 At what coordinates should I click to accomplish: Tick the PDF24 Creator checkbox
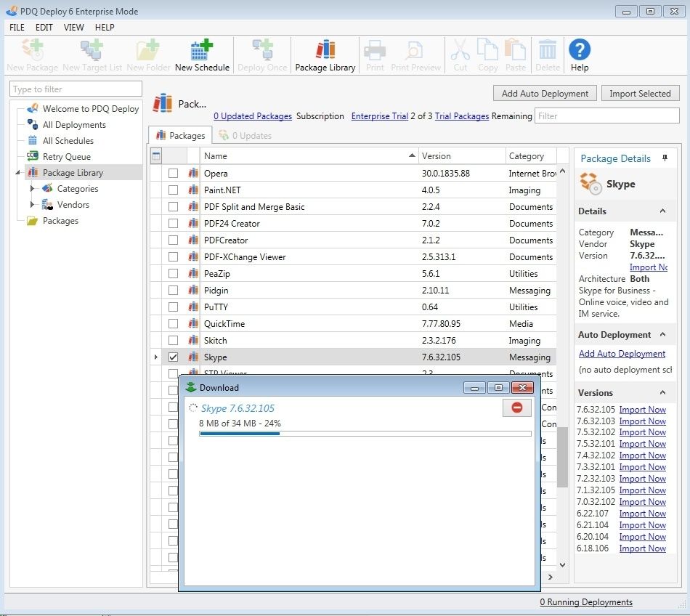click(173, 223)
